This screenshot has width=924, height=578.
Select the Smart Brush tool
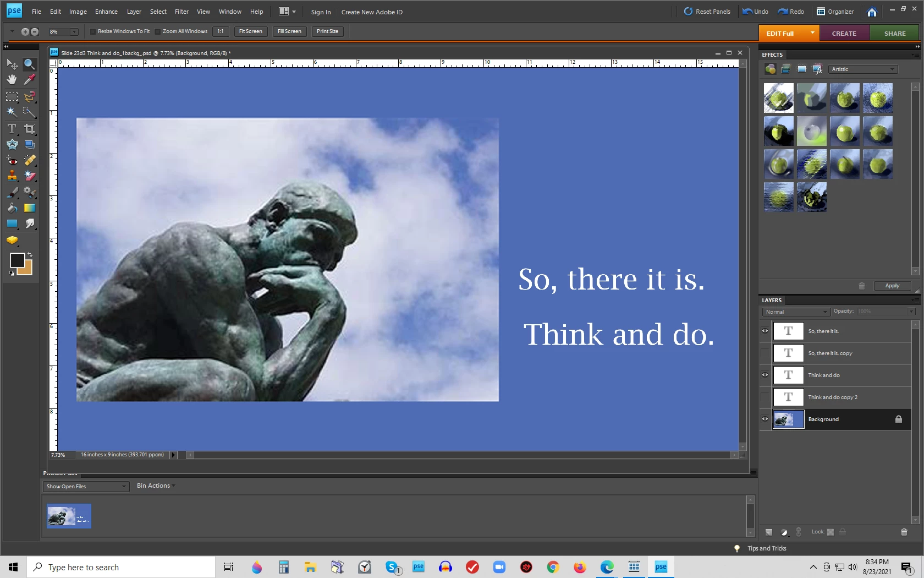(x=29, y=193)
